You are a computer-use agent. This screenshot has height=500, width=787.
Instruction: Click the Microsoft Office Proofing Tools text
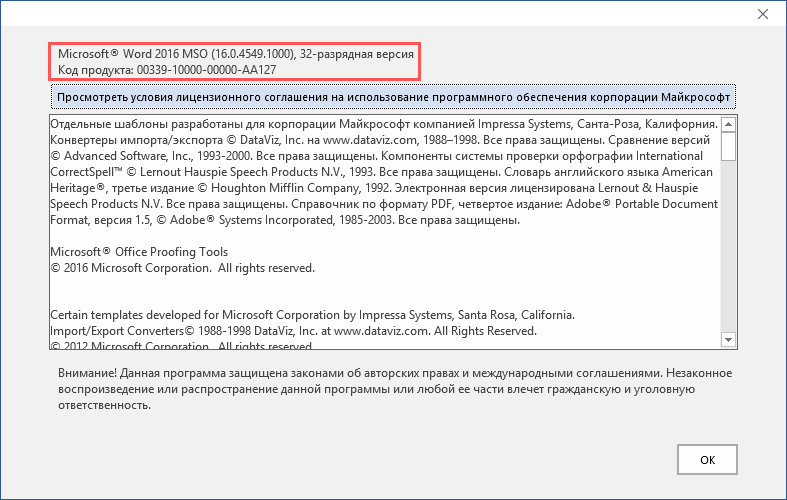coord(139,252)
